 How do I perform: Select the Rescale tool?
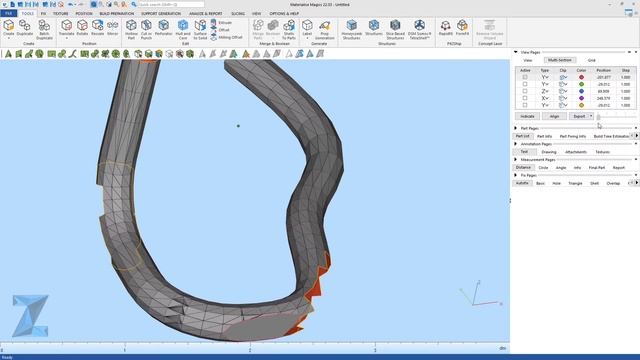coord(98,28)
